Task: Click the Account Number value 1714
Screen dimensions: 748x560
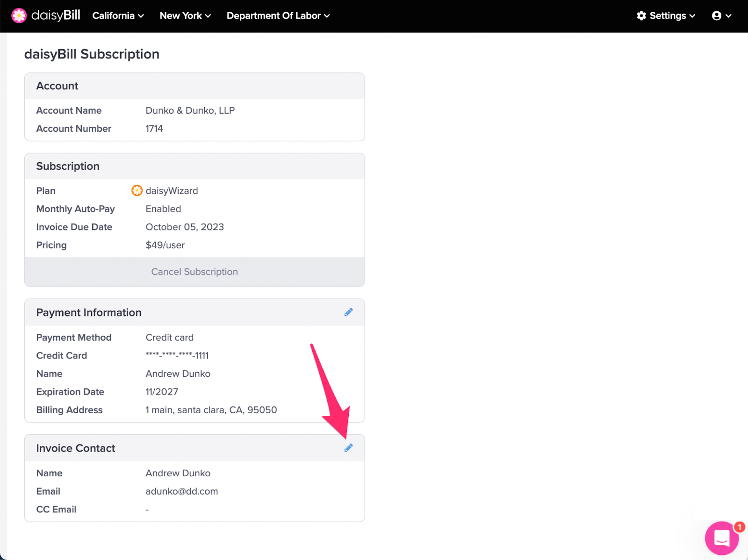Action: (x=154, y=128)
